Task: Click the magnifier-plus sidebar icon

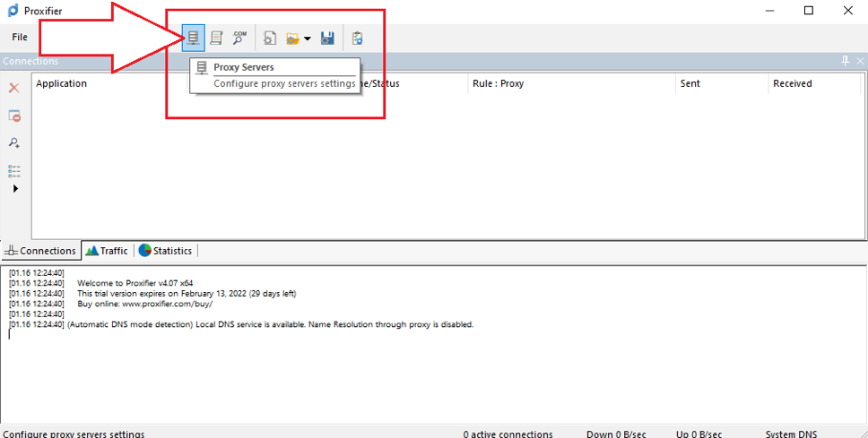Action: [x=14, y=142]
